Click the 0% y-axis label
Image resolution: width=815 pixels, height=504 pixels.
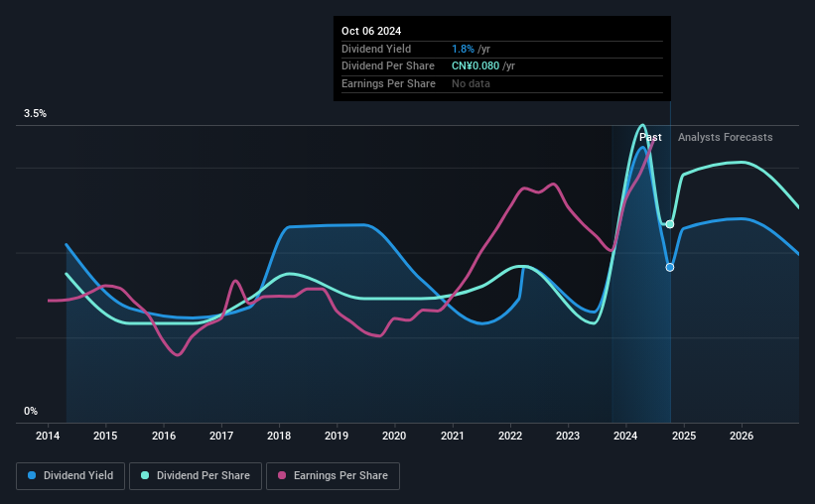coord(31,412)
